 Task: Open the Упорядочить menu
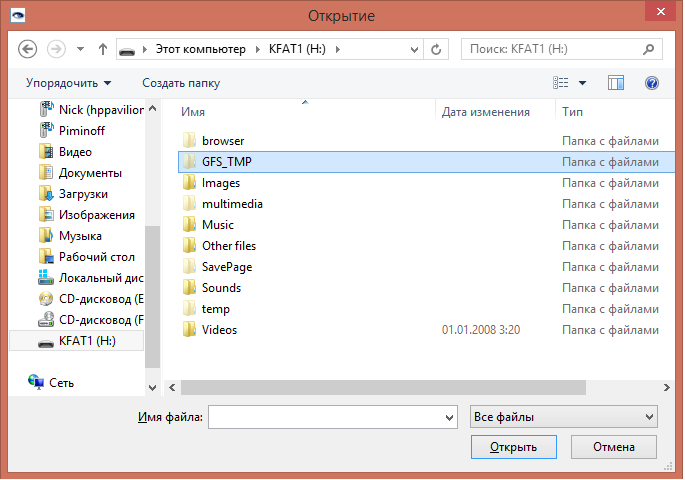click(x=68, y=83)
